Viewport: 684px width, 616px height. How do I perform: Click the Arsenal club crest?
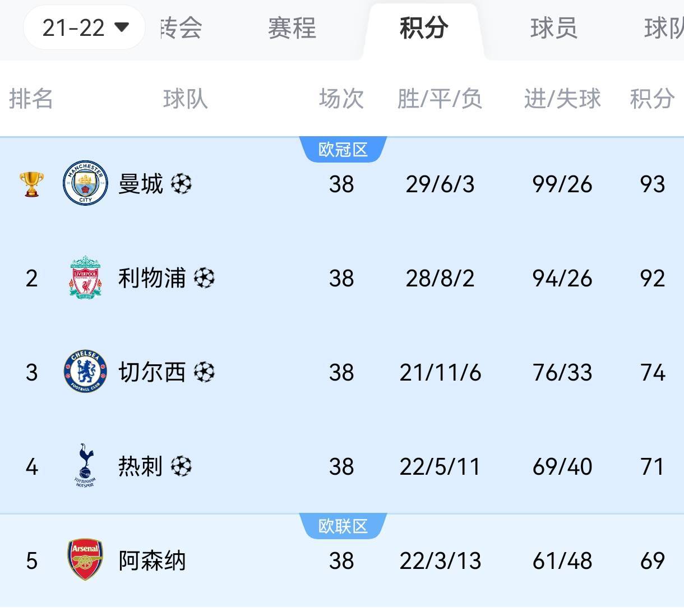(x=85, y=559)
